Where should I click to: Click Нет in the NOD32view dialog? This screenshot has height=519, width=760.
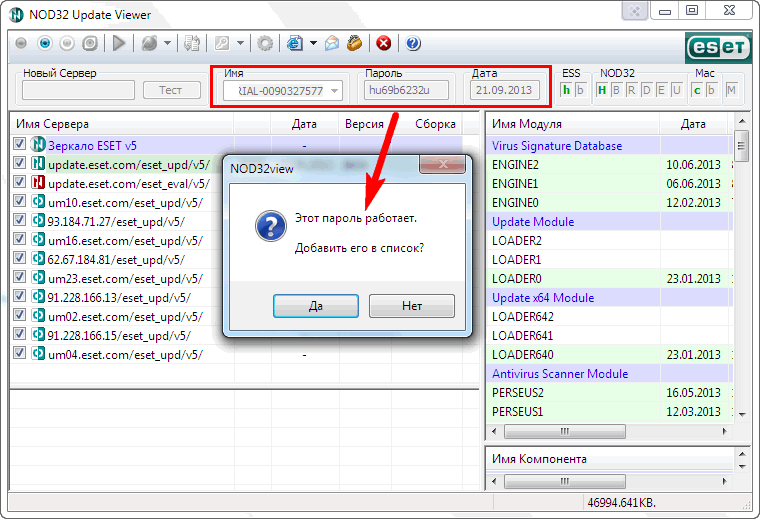point(412,306)
